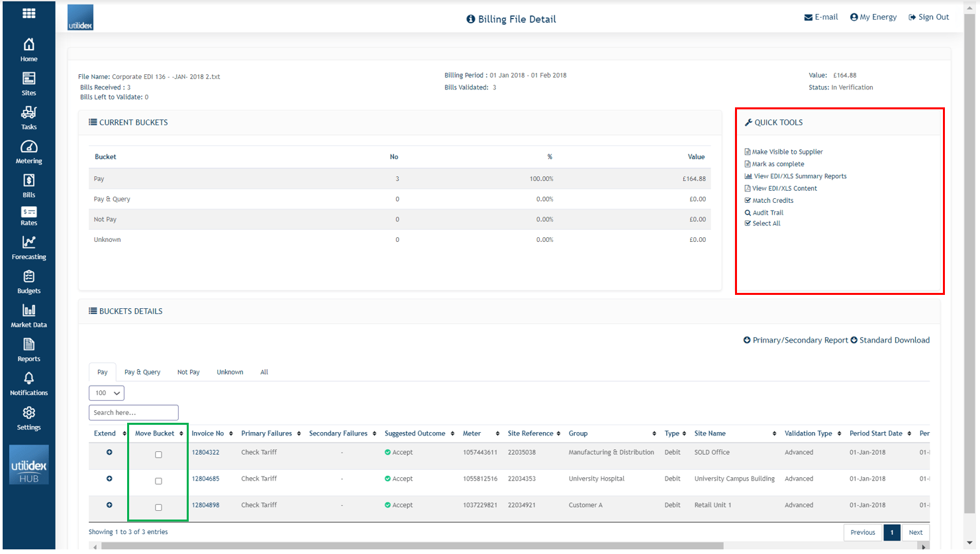Tick Move Bucket checkbox for invoice 12804898

(158, 508)
